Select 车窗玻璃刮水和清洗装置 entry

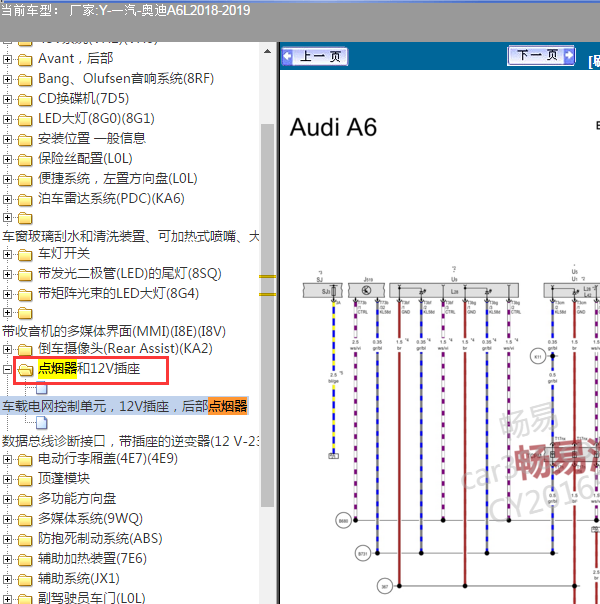[x=130, y=236]
